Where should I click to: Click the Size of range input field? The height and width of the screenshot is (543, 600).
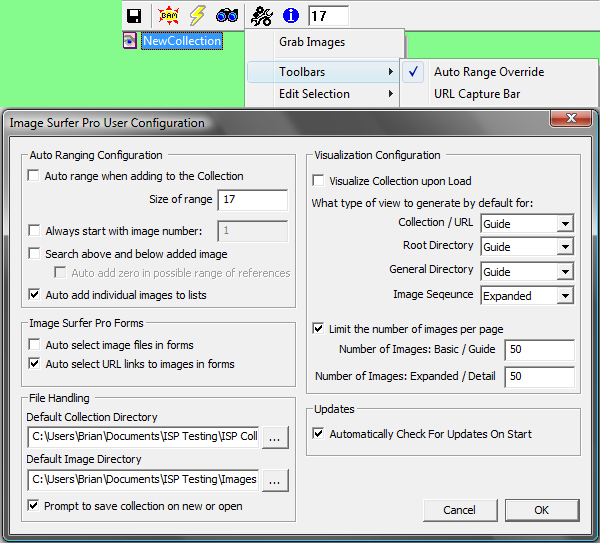[x=253, y=200]
